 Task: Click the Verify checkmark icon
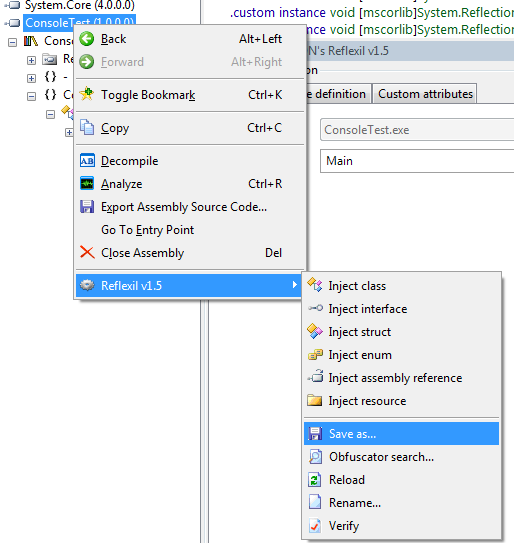click(x=314, y=525)
